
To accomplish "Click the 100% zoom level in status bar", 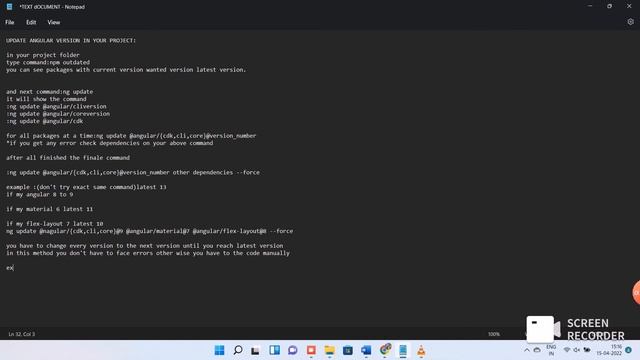I will pyautogui.click(x=494, y=334).
